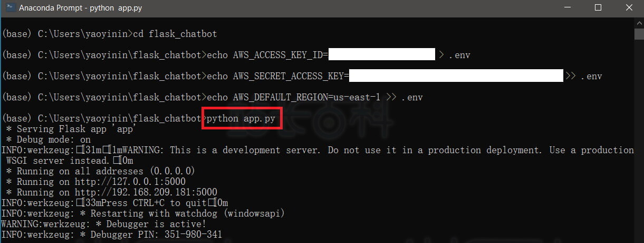Click the redacted access key ID field
This screenshot has height=243, width=644.
point(381,54)
